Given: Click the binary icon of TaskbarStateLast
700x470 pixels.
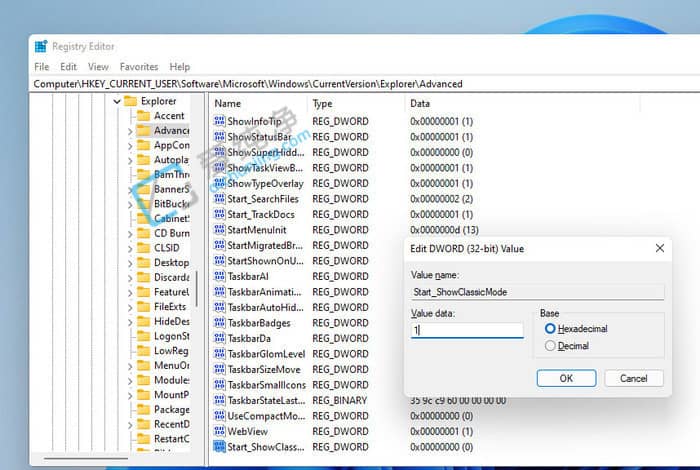Looking at the screenshot, I should (220, 400).
